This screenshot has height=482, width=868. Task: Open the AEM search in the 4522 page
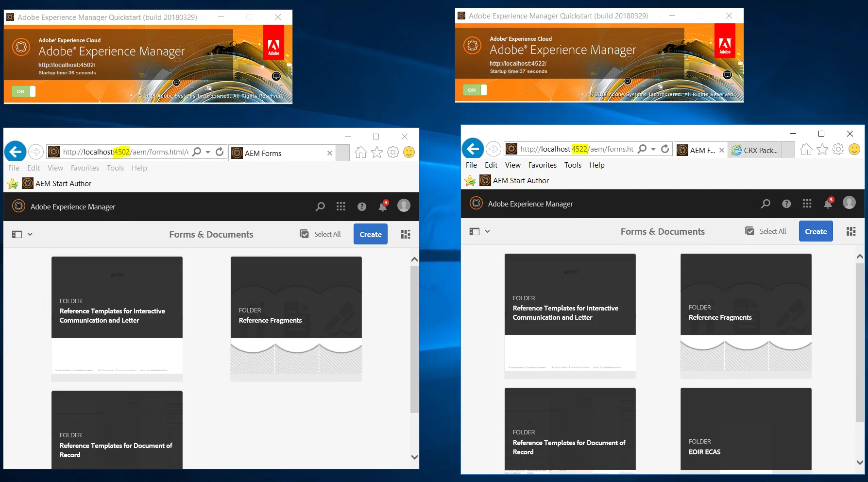coord(766,204)
